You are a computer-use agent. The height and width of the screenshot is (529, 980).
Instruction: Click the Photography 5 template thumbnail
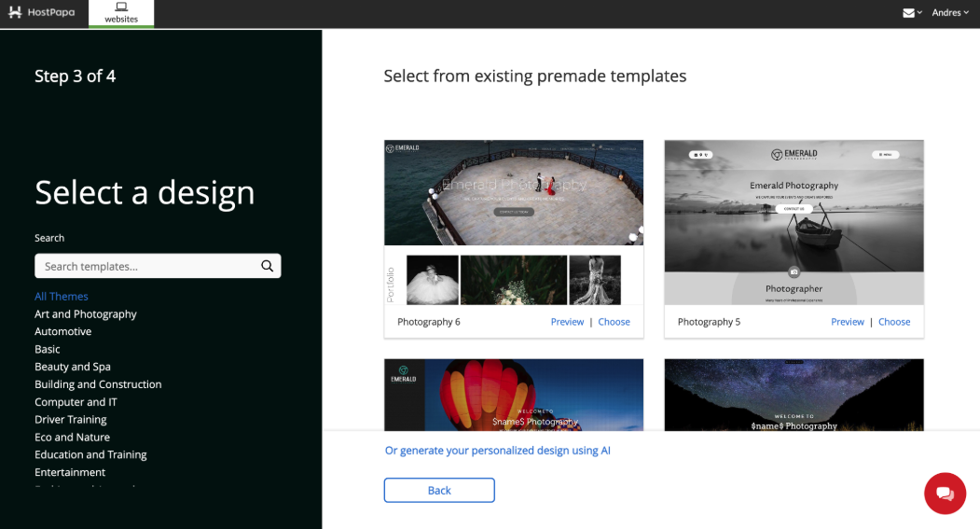794,223
